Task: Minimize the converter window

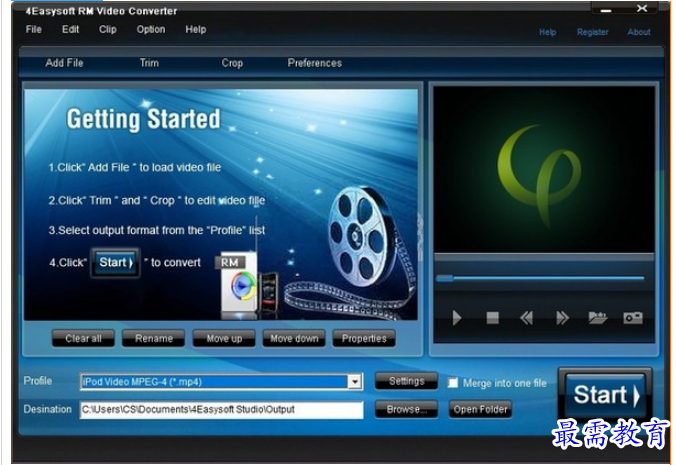Action: coord(606,9)
